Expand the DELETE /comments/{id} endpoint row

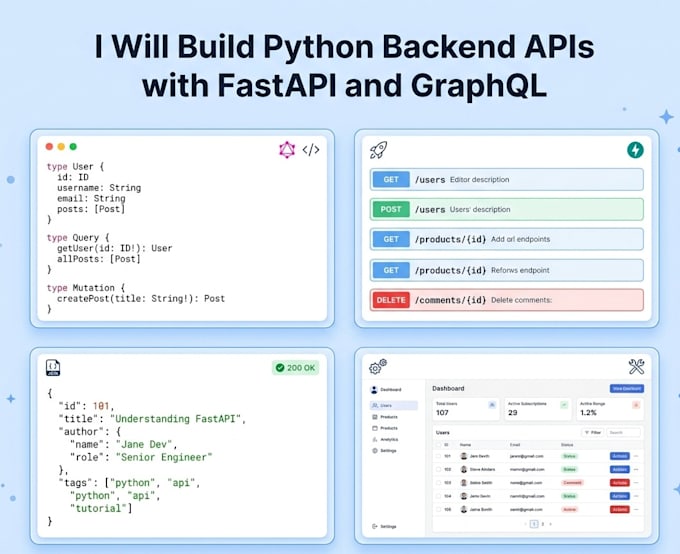(507, 300)
